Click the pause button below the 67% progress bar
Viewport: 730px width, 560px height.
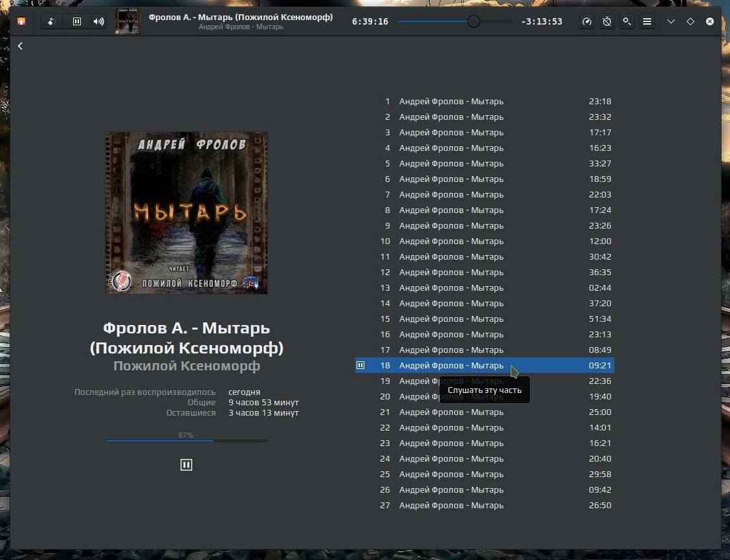click(186, 464)
